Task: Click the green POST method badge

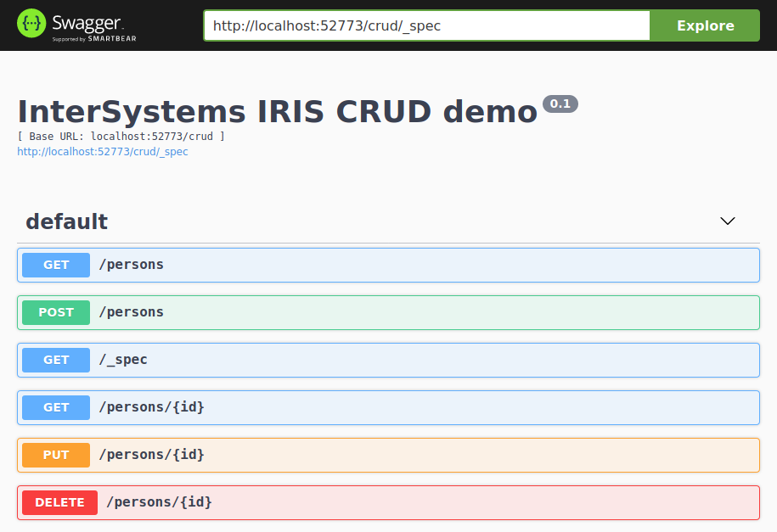Action: tap(56, 312)
